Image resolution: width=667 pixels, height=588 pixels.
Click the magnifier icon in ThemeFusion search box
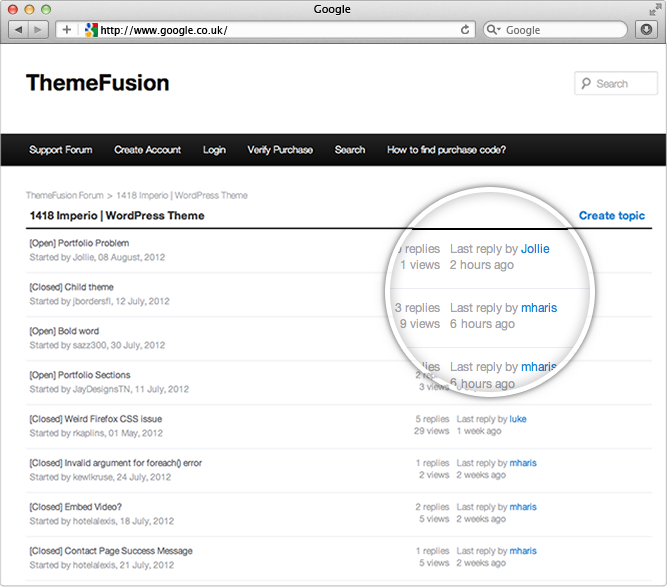coord(586,84)
